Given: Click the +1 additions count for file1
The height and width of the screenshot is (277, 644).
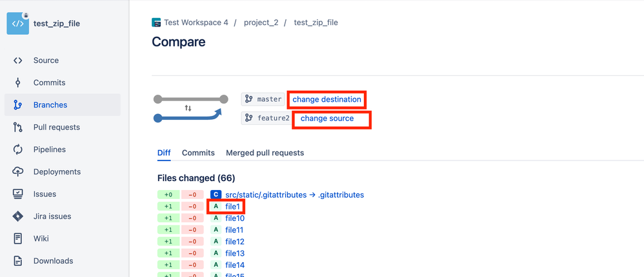Looking at the screenshot, I should tap(168, 207).
